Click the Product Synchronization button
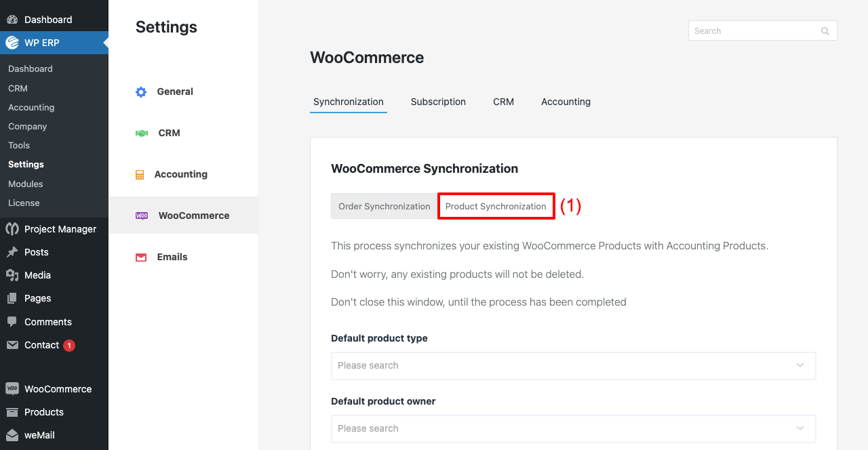The width and height of the screenshot is (868, 450). click(496, 205)
